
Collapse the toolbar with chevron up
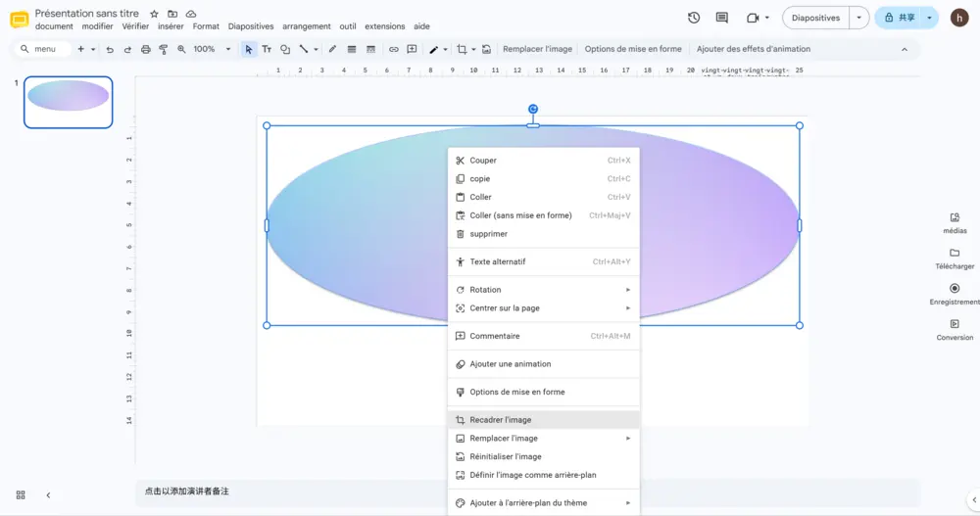click(905, 49)
